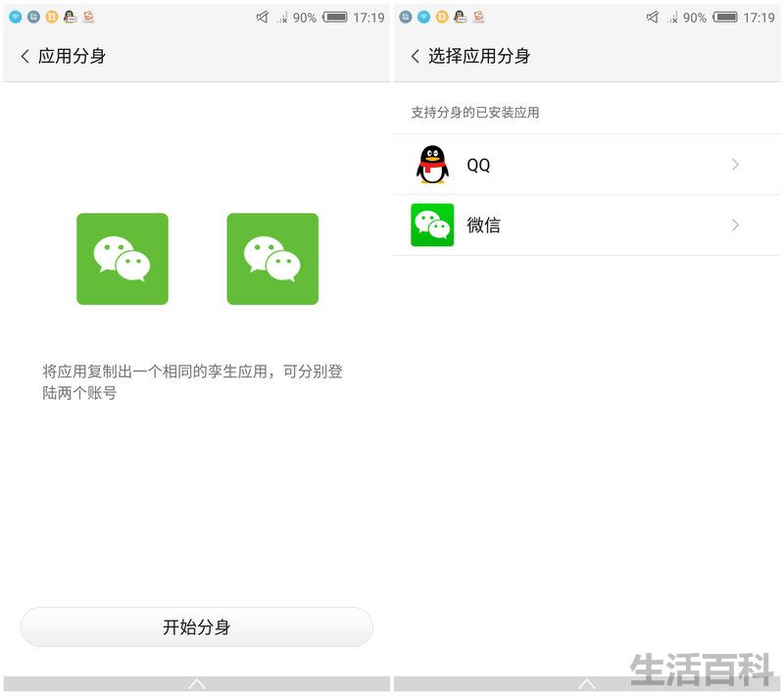This screenshot has height=695, width=784.
Task: Expand the QQ row chevron
Action: [x=735, y=165]
